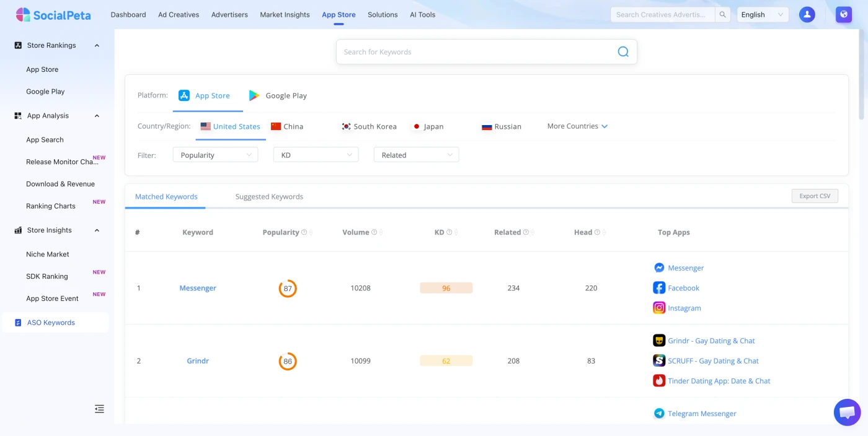The image size is (868, 436).
Task: Click the purple globe icon in the top right
Action: (843, 15)
